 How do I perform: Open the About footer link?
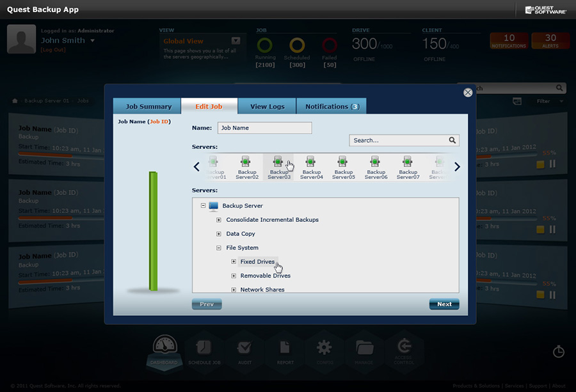pyautogui.click(x=559, y=386)
